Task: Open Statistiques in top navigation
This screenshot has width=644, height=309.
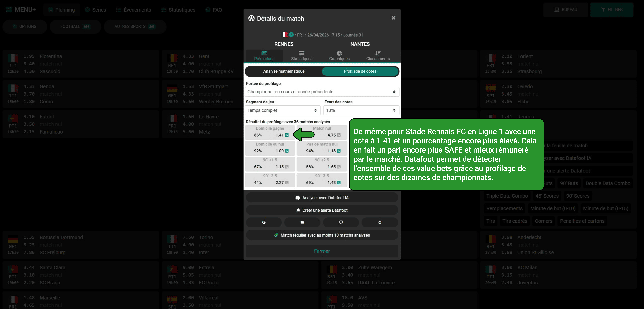Action: [x=178, y=10]
